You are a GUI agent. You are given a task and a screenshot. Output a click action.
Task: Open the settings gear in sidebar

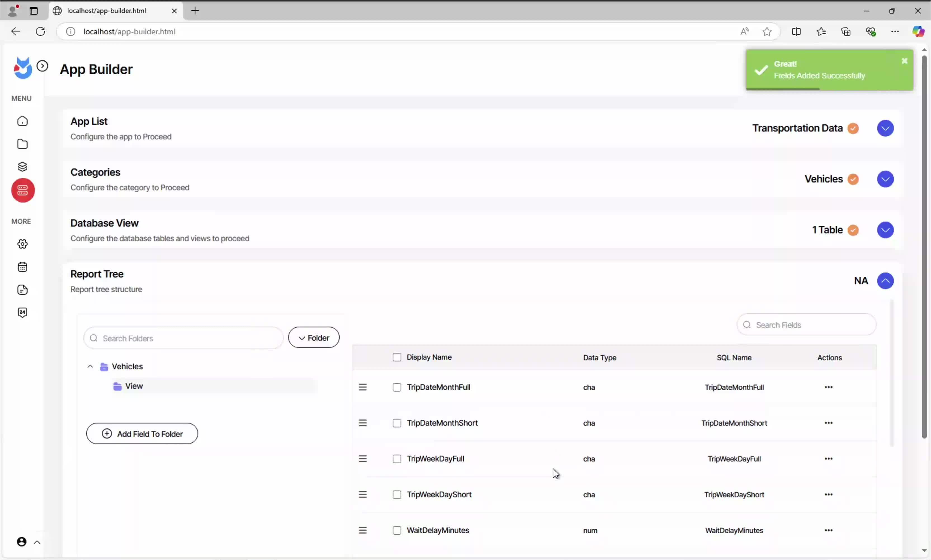[x=23, y=244]
